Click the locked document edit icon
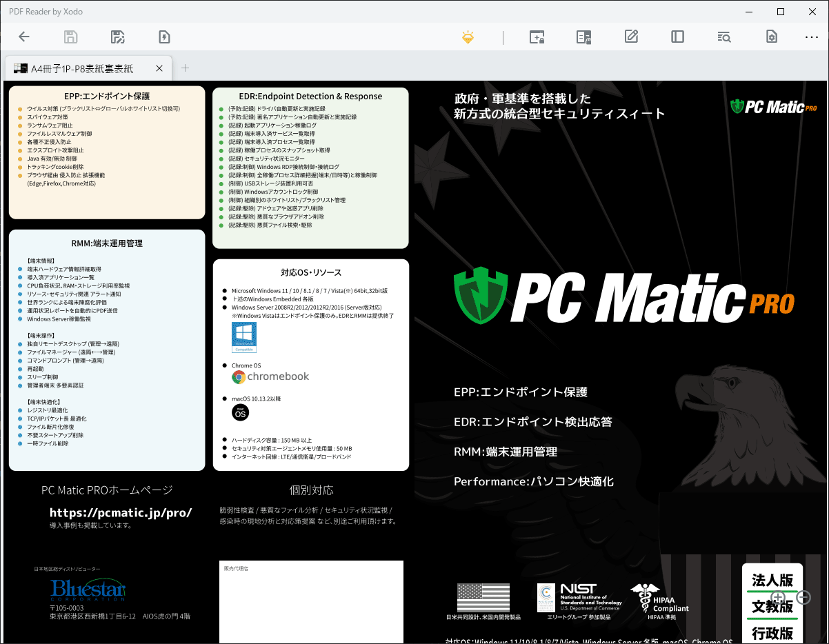 point(584,37)
